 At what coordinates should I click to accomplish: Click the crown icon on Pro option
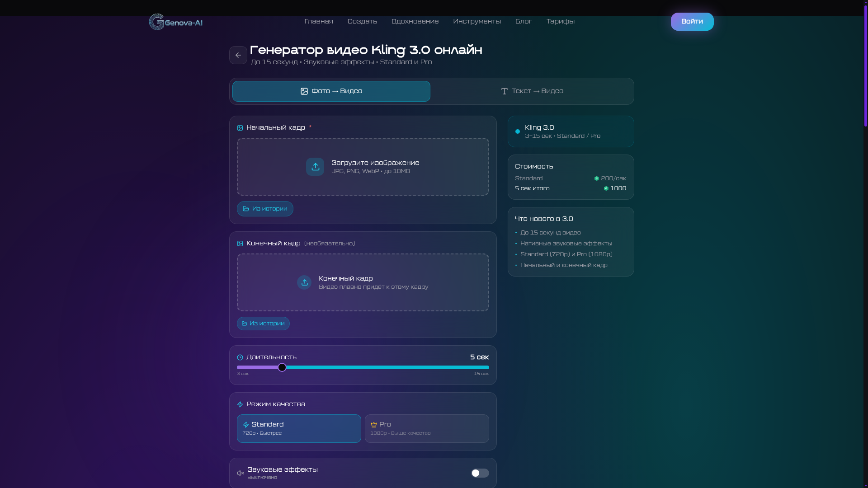click(374, 425)
